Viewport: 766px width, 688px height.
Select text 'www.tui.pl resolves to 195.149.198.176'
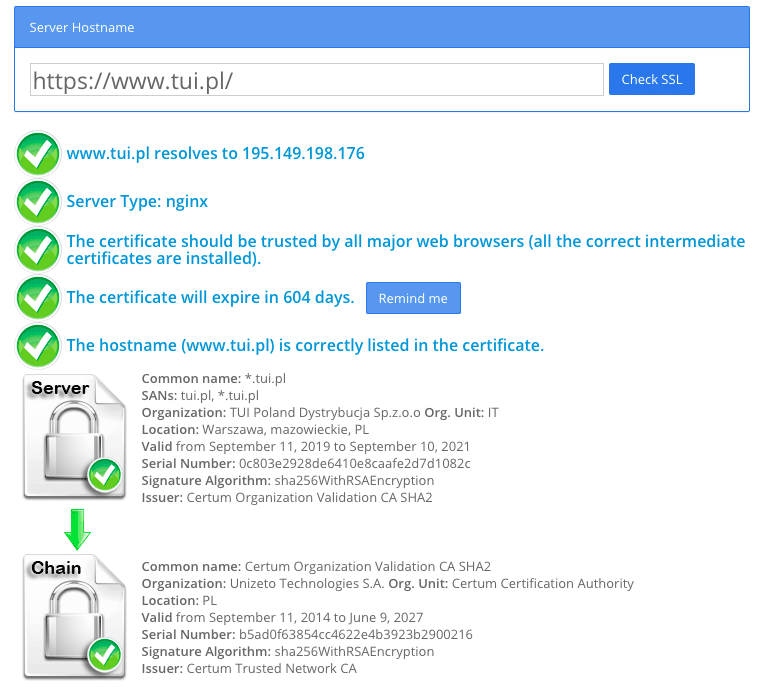click(215, 153)
